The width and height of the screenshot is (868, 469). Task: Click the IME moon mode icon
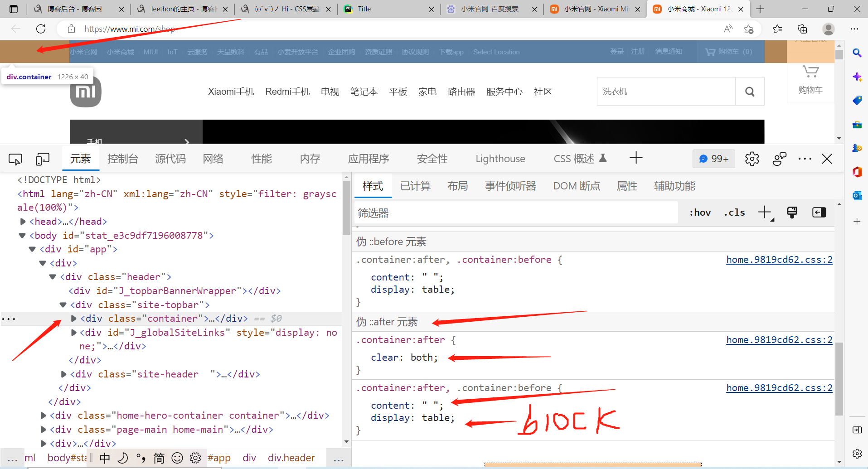click(123, 458)
